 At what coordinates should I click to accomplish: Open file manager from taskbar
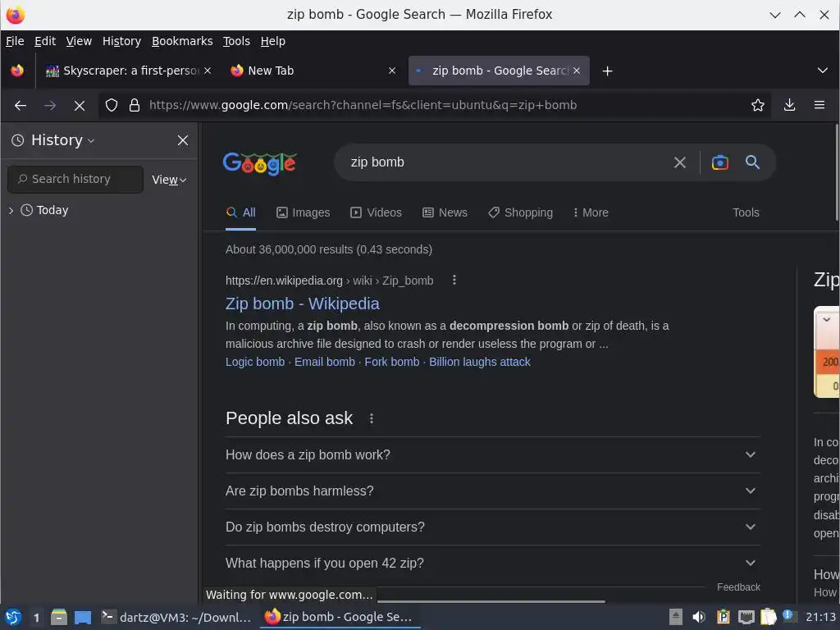coord(59,617)
